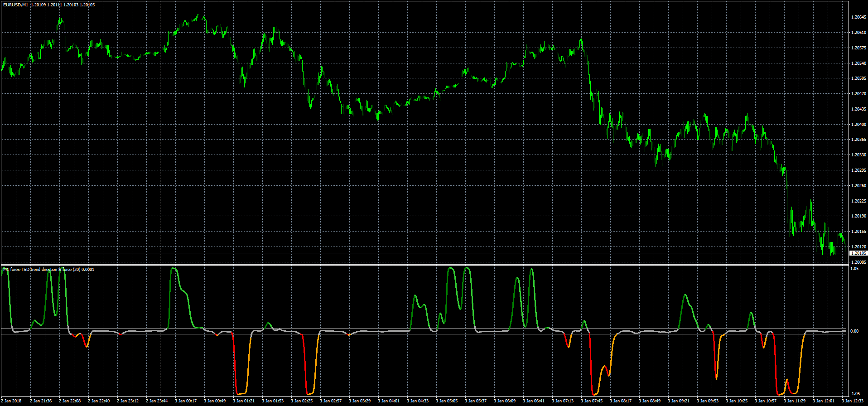
Task: Select the 2 Jan 22:08 time label
Action: [x=70, y=401]
